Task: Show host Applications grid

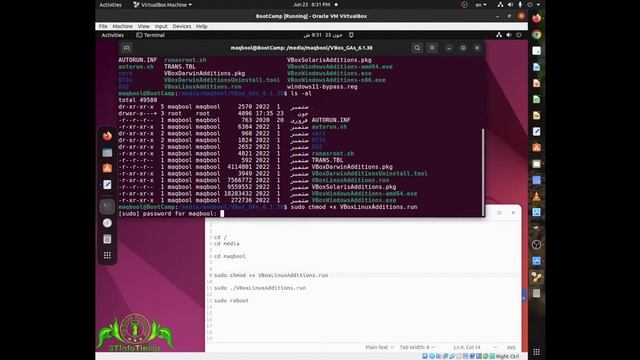Action: coord(537,352)
